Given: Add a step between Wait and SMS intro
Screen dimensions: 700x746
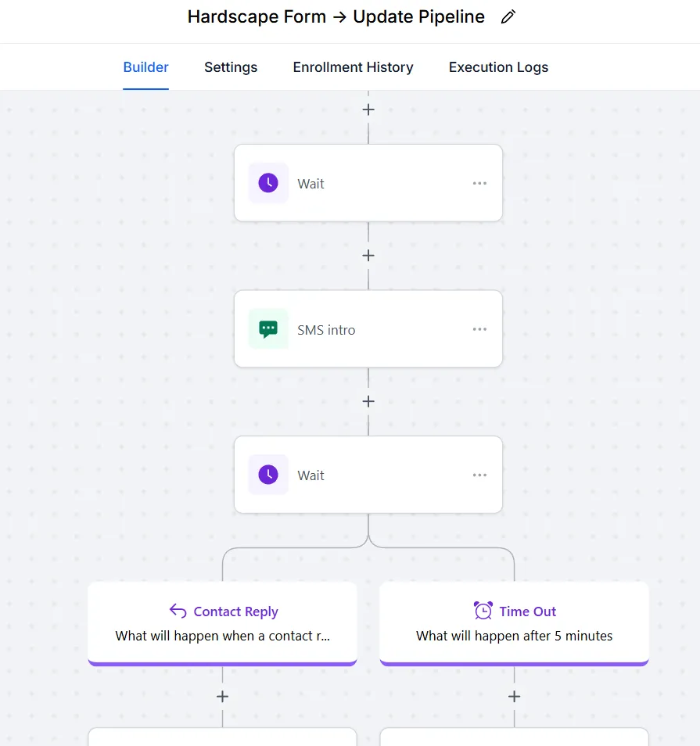Looking at the screenshot, I should 368,256.
